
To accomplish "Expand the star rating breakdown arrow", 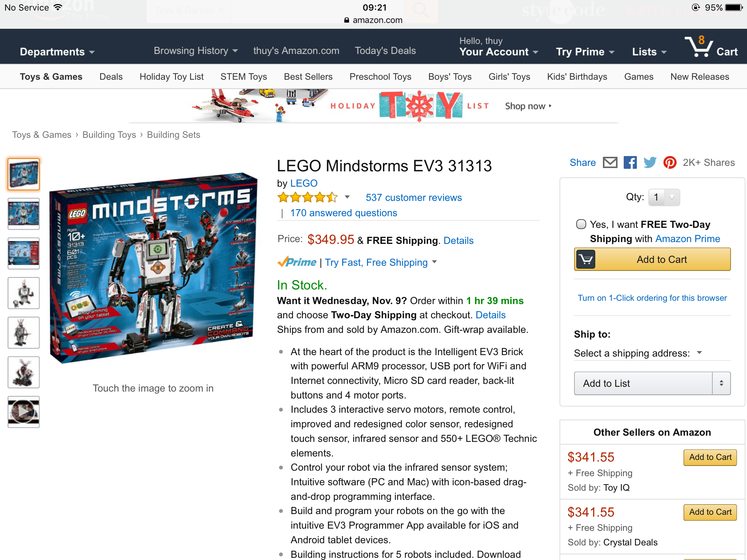I will coord(347,197).
